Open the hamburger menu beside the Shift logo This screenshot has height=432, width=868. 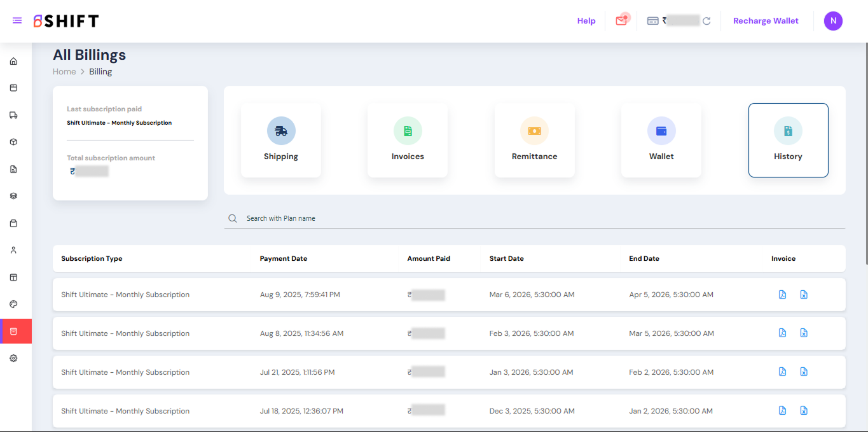pyautogui.click(x=17, y=21)
